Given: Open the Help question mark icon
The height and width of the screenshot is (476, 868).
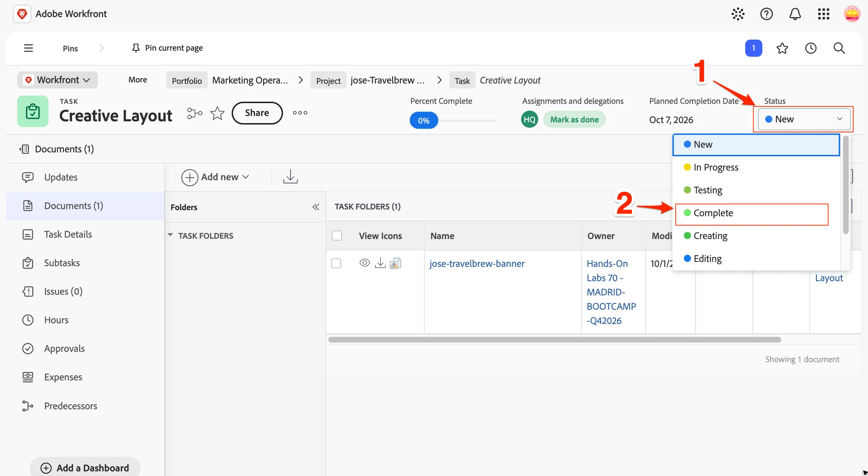Looking at the screenshot, I should [766, 14].
